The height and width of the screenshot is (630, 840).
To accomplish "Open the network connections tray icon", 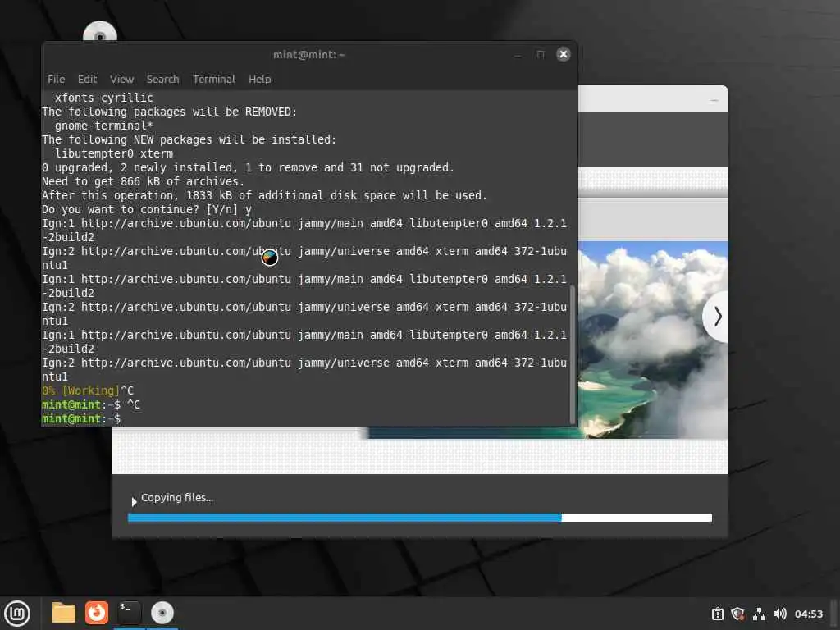I will click(759, 614).
